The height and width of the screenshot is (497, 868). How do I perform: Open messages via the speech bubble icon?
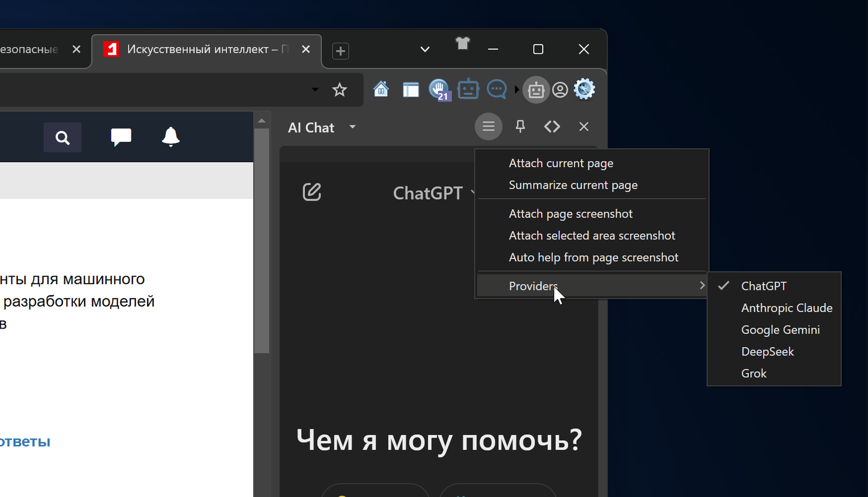click(x=121, y=137)
